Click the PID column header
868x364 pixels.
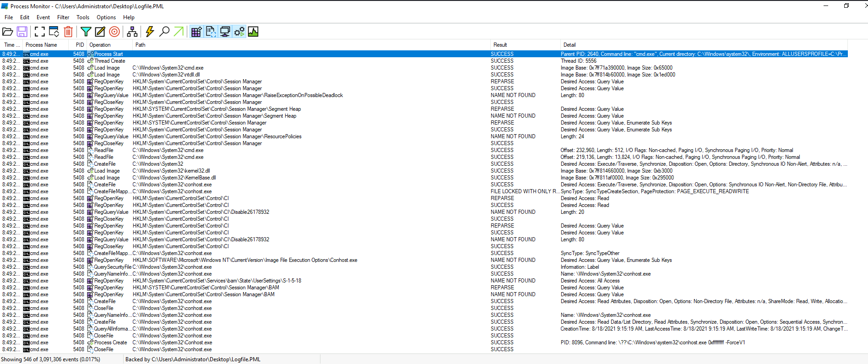(78, 45)
